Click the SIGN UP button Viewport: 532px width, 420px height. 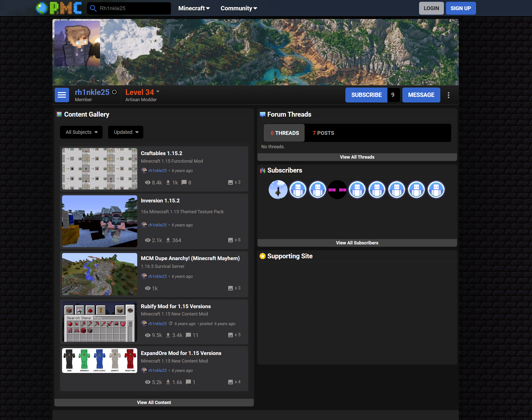(x=461, y=8)
